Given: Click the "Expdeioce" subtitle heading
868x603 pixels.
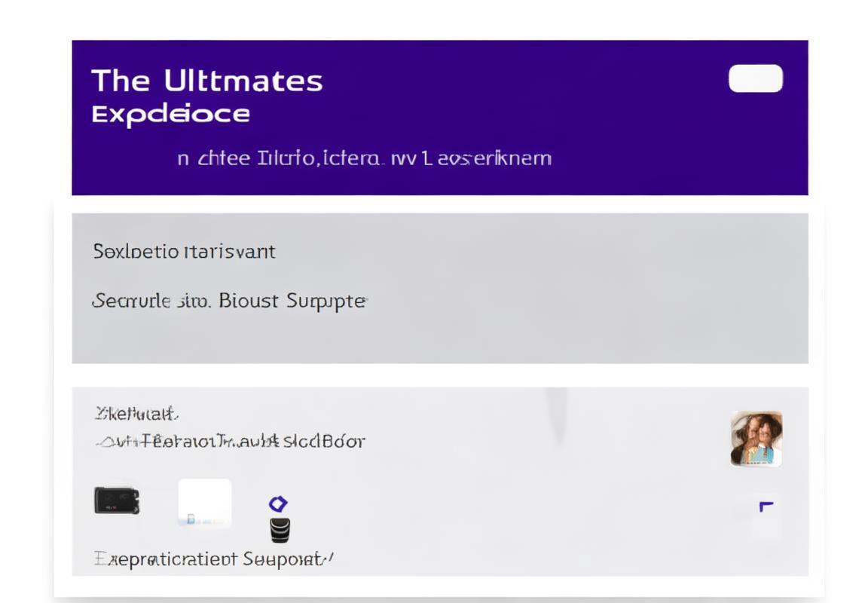Looking at the screenshot, I should 170,115.
